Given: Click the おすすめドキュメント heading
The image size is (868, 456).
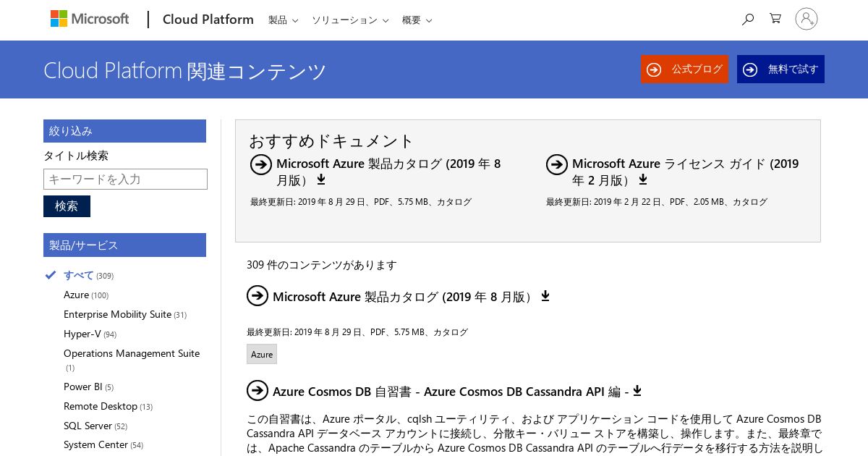Looking at the screenshot, I should coord(331,140).
